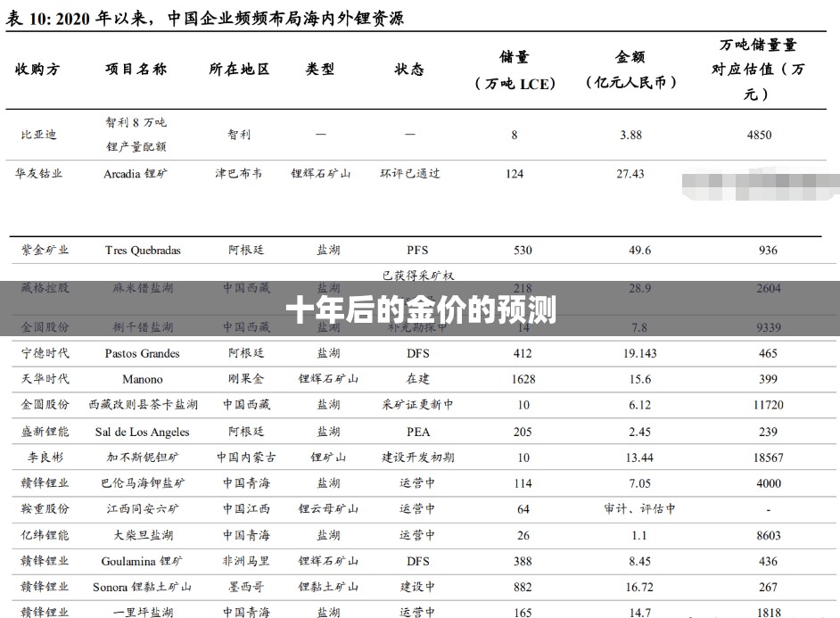
Task: Click the '墨西哥' region cell
Action: click(246, 587)
